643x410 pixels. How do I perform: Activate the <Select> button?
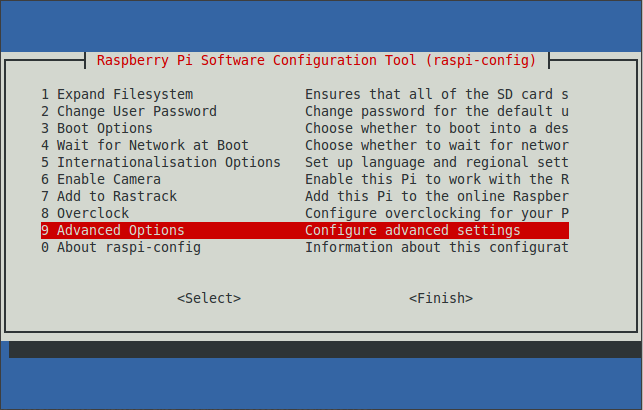tap(209, 298)
